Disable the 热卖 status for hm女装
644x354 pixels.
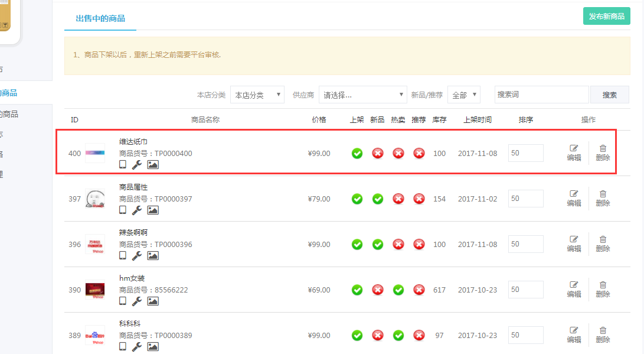[x=398, y=290]
